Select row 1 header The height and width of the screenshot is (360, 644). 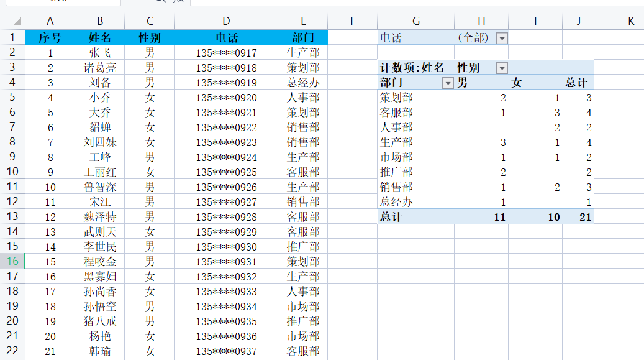12,37
